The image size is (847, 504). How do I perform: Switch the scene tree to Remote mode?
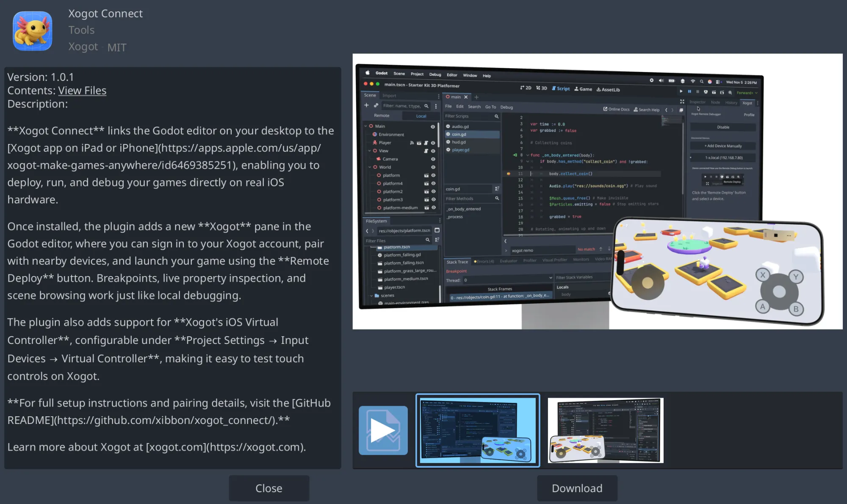point(382,115)
